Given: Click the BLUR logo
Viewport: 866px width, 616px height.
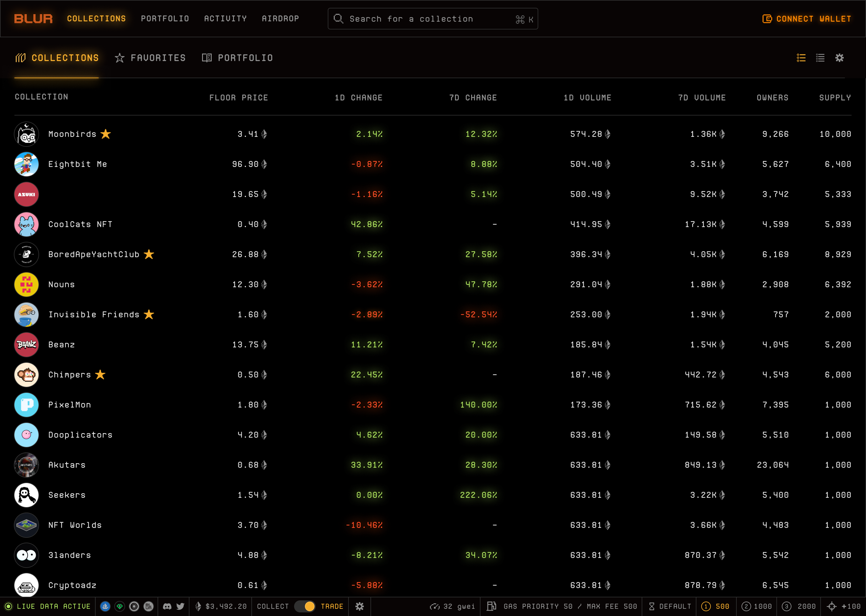Looking at the screenshot, I should point(33,19).
